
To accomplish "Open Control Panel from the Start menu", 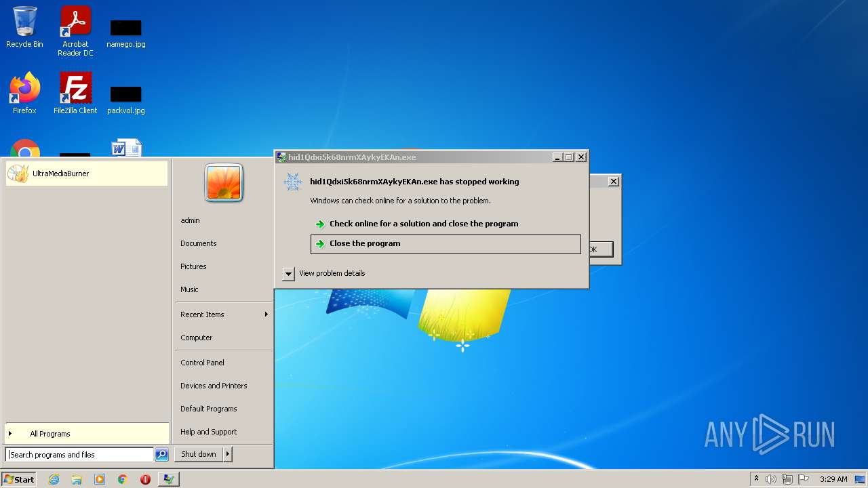I will [202, 363].
